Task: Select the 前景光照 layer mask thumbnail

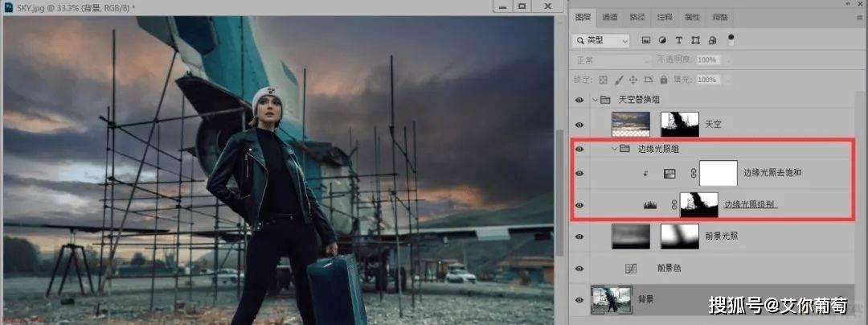Action: click(x=680, y=237)
